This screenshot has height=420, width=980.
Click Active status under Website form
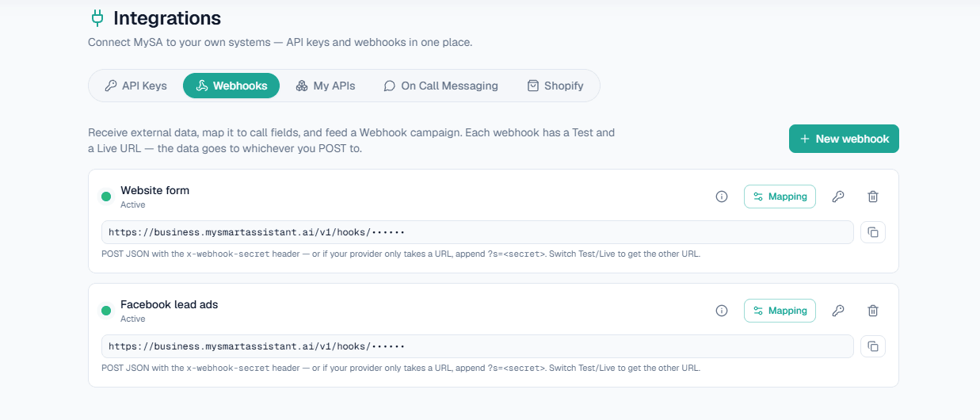[x=133, y=204]
